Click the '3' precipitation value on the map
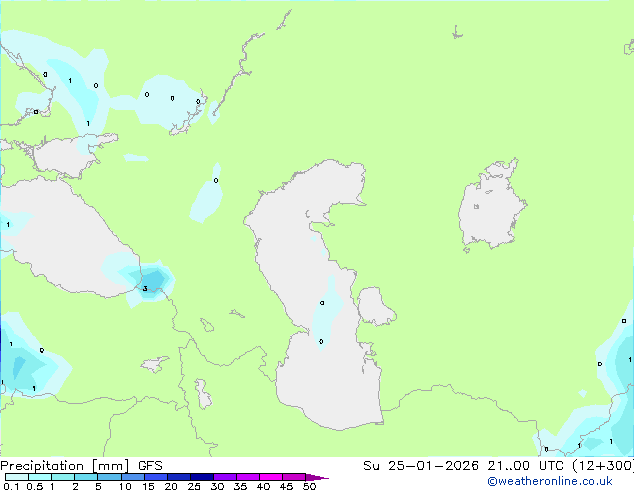The image size is (634, 490). point(145,288)
